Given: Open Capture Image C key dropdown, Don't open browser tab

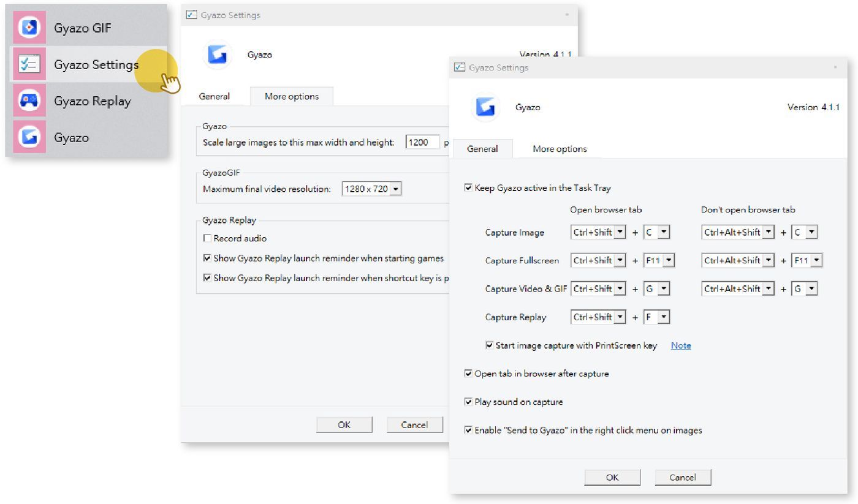Looking at the screenshot, I should point(805,232).
